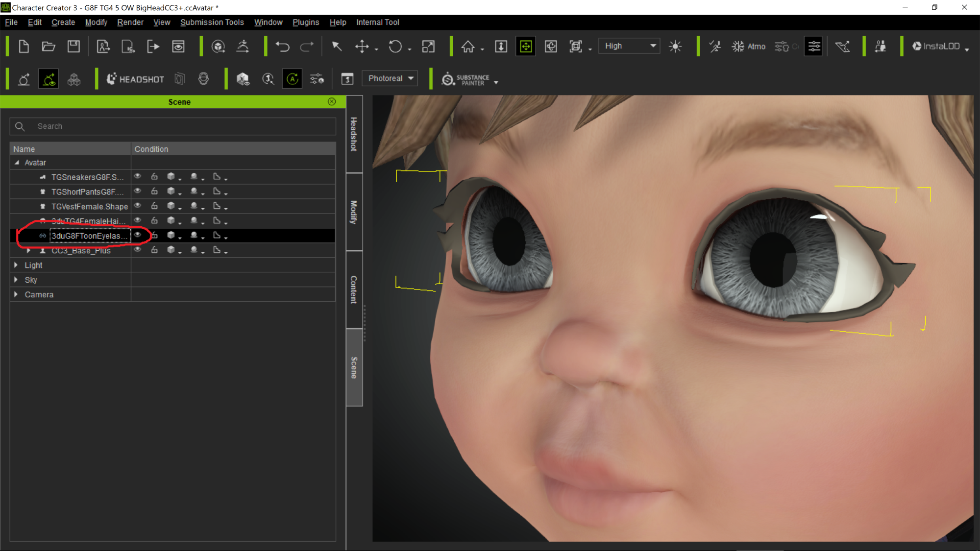Screen dimensions: 980x551
Task: Click the sun lighting icon
Action: (x=675, y=47)
